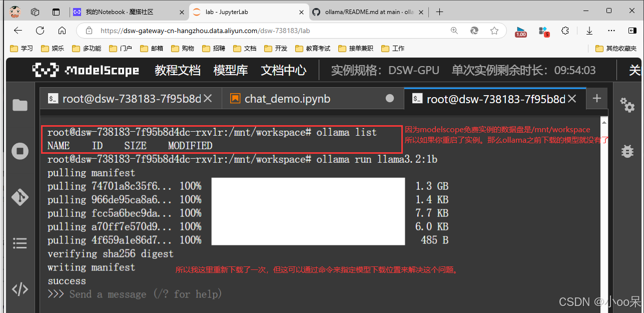
Task: Toggle the vertical tabs icon
Action: click(x=56, y=12)
